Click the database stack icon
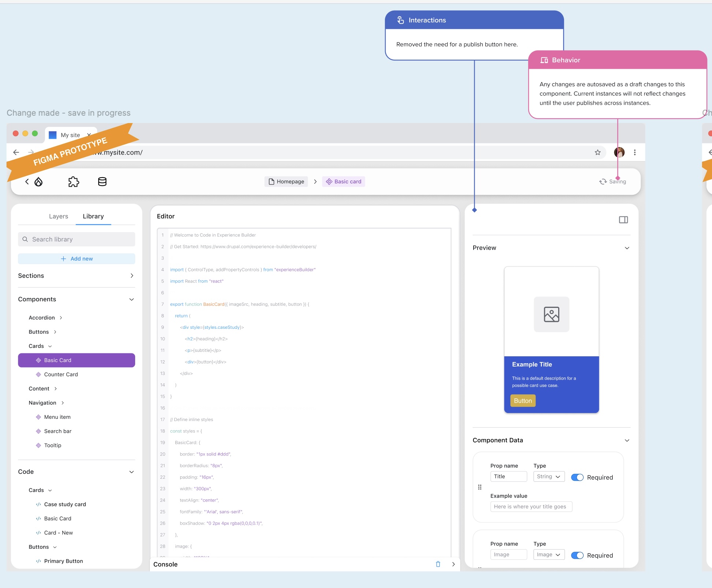712x588 pixels. coord(102,182)
